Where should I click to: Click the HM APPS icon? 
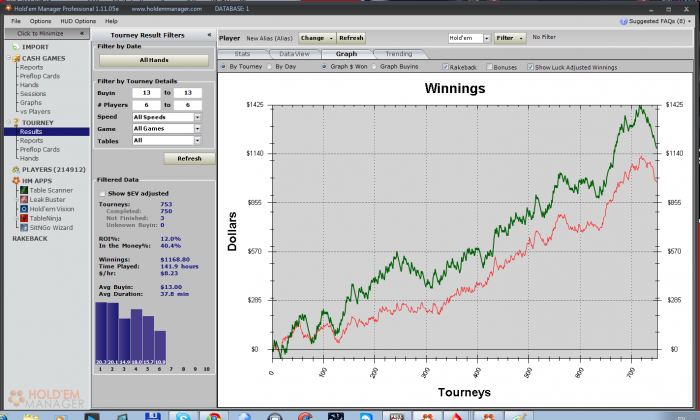16,181
